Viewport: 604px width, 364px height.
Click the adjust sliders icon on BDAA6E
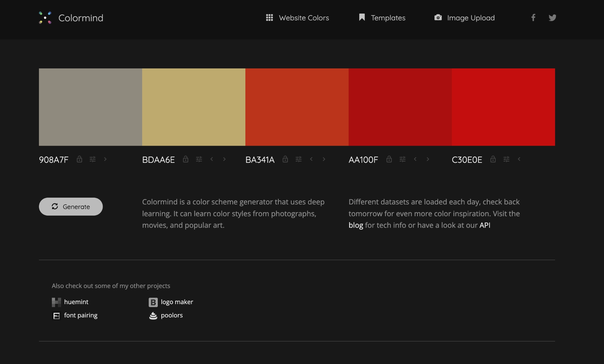pos(198,158)
